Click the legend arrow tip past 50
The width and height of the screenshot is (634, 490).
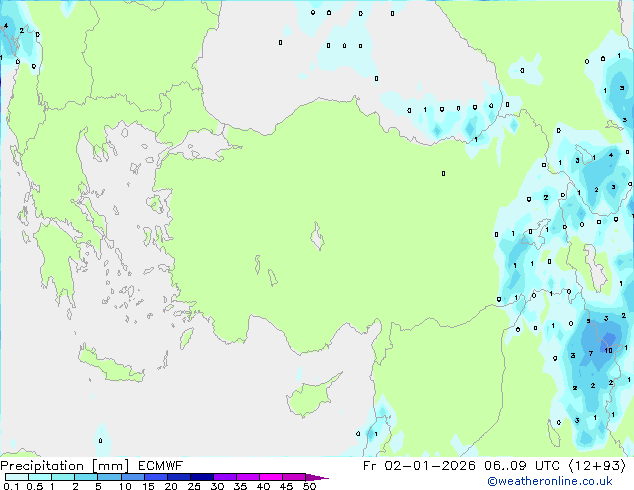tap(317, 477)
